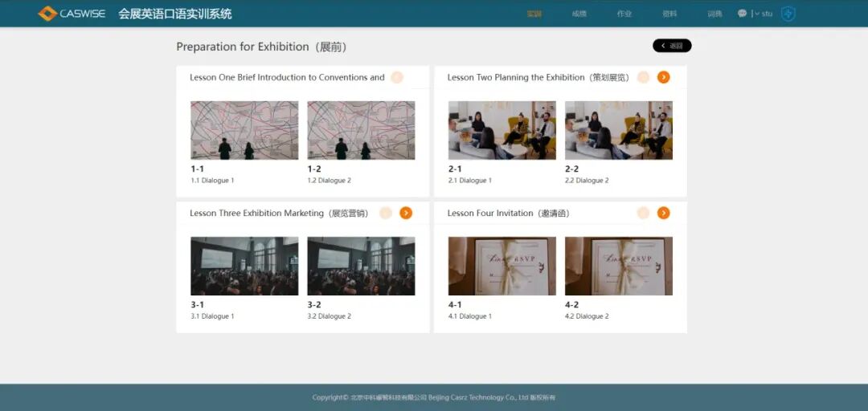
Task: Open the 2-1 meeting thumbnail
Action: pos(502,130)
